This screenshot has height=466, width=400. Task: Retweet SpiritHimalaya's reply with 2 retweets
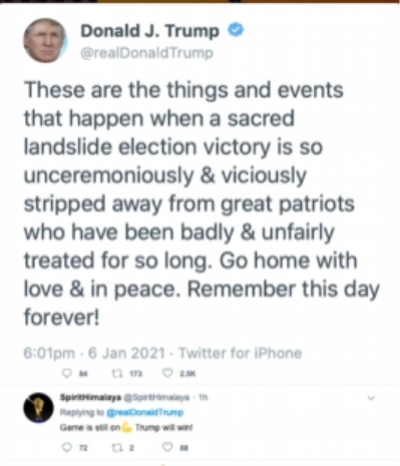pos(116,447)
